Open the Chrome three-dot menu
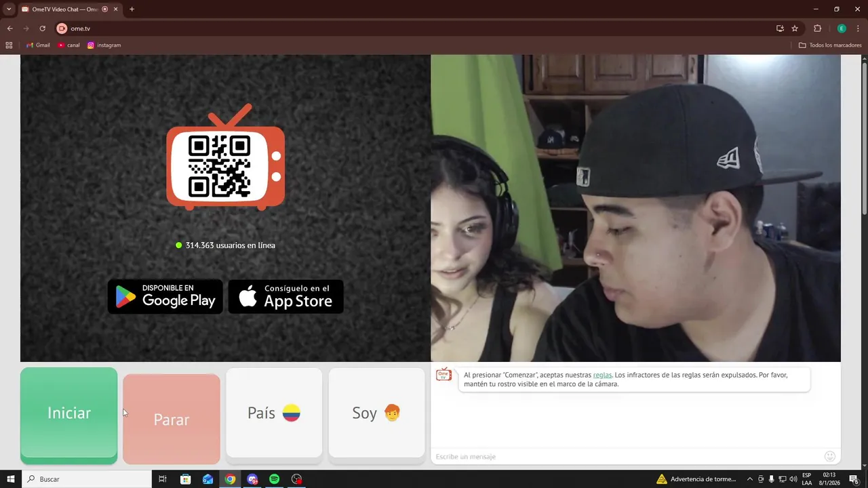The height and width of the screenshot is (488, 868). pyautogui.click(x=858, y=28)
